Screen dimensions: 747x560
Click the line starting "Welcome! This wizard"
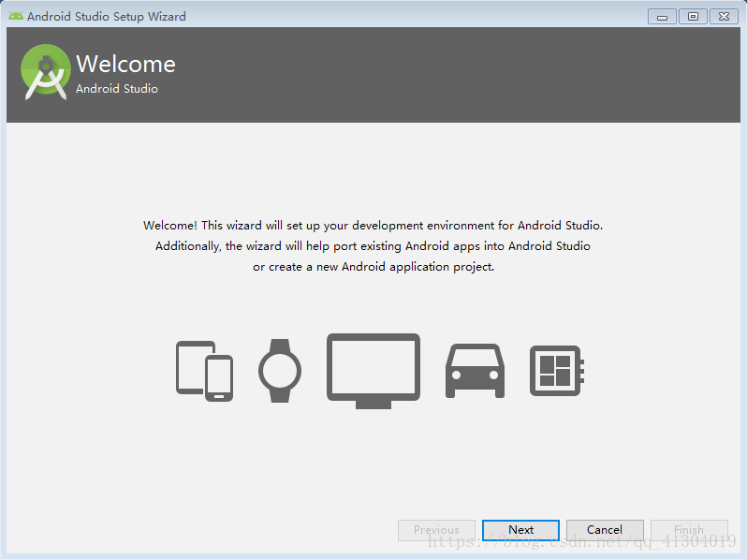tap(373, 226)
